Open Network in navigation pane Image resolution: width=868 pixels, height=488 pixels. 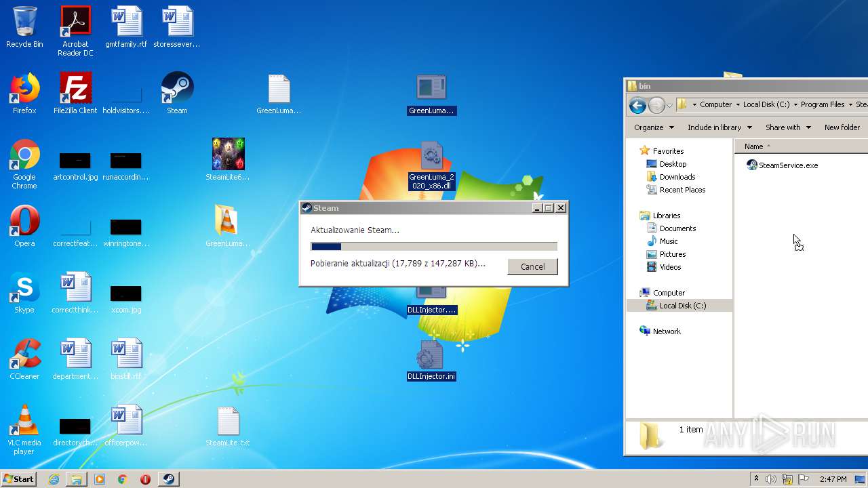[x=667, y=331]
